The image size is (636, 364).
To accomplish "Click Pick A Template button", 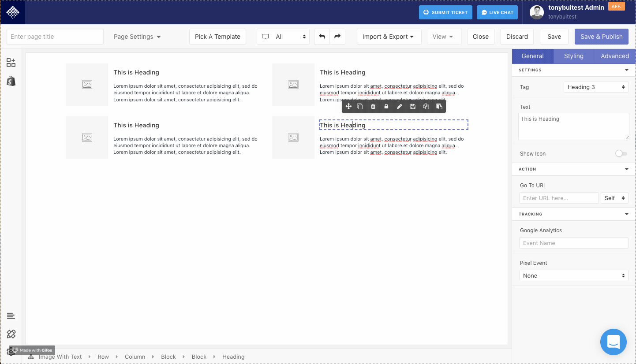I will click(x=217, y=37).
